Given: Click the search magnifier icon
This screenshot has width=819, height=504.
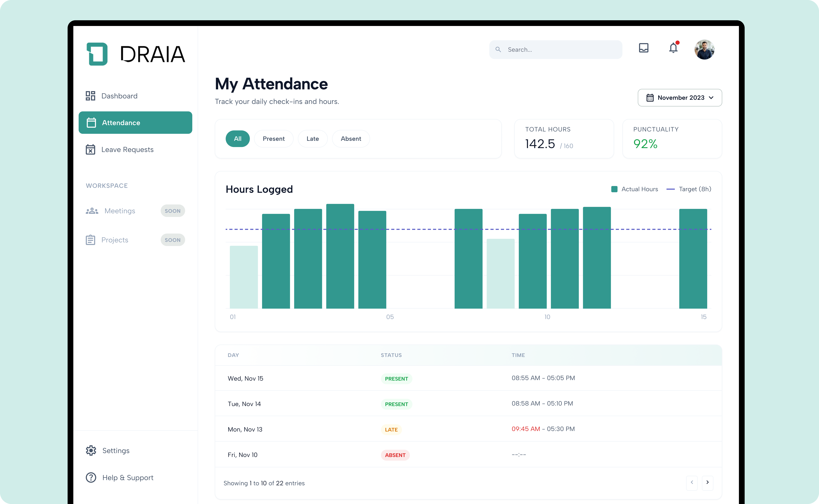Looking at the screenshot, I should click(498, 49).
